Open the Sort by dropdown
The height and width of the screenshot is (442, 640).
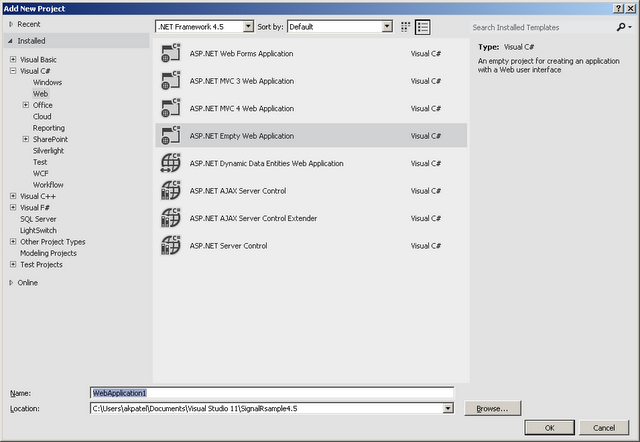[x=387, y=27]
